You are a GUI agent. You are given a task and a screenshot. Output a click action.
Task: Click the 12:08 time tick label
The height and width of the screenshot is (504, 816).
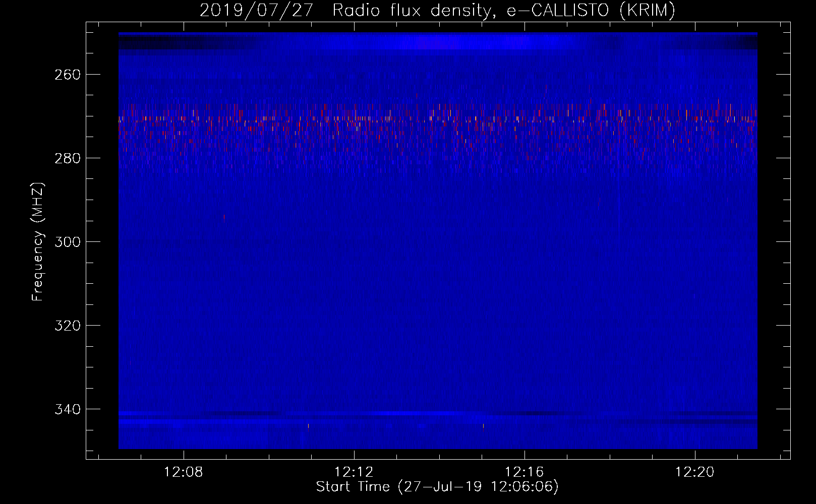tap(184, 472)
